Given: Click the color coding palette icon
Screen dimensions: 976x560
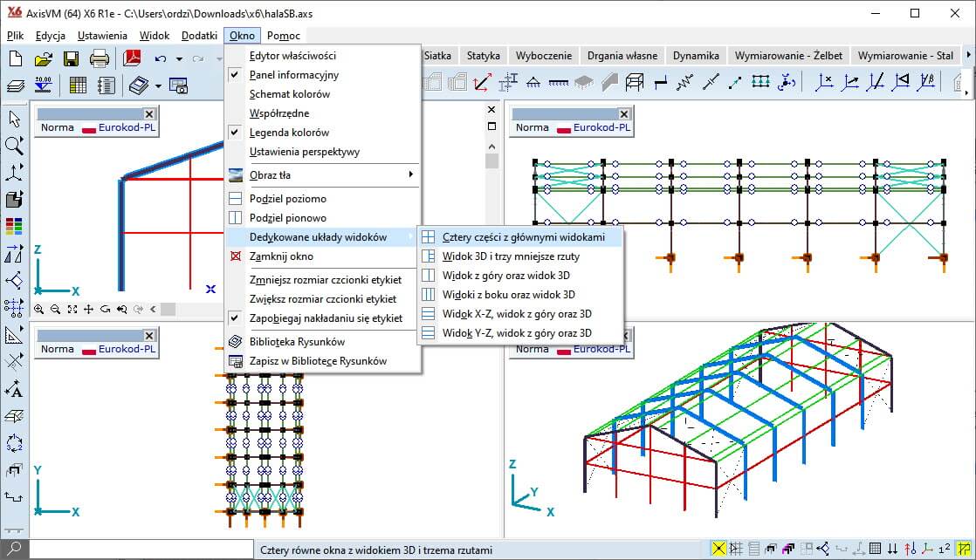Looking at the screenshot, I should [x=14, y=226].
